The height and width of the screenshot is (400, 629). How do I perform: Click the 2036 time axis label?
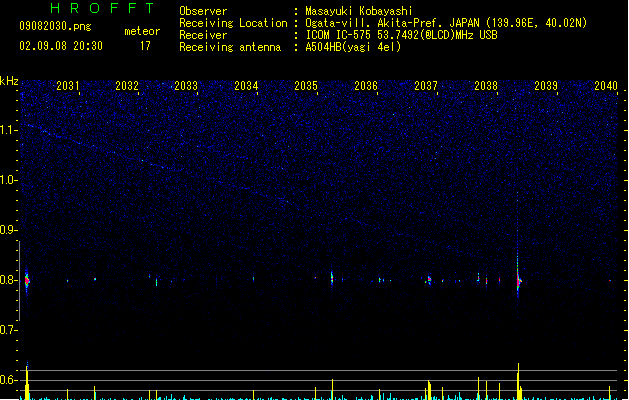click(x=366, y=86)
